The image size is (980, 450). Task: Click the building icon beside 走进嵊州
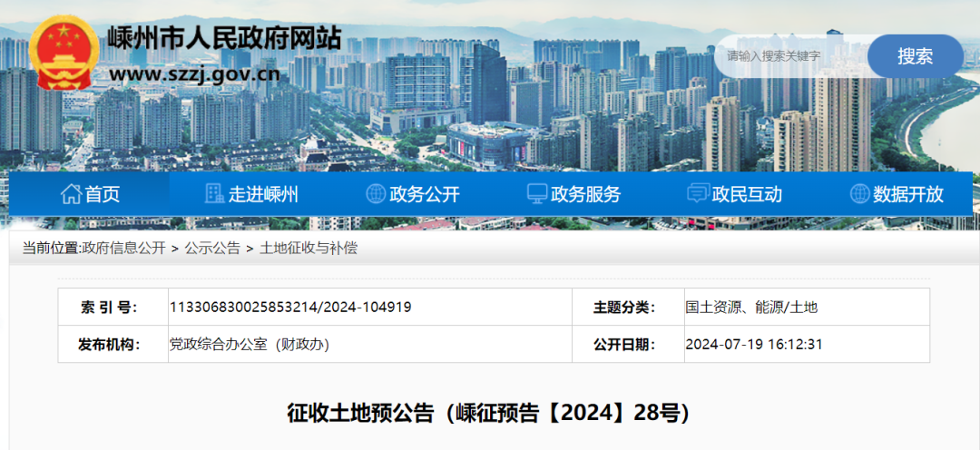point(214,194)
